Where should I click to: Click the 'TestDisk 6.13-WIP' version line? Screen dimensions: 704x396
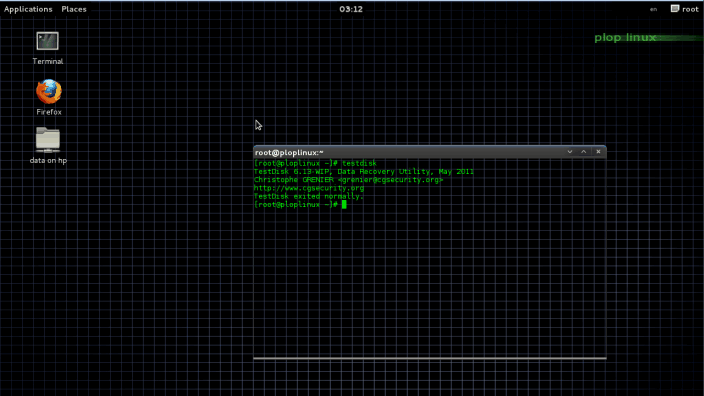(x=364, y=172)
